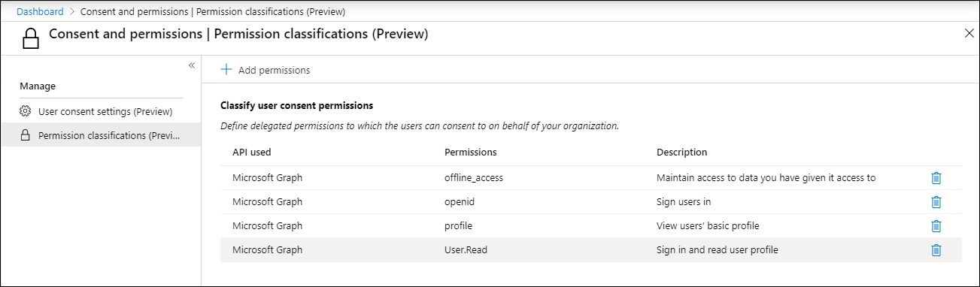Delete the openid permission row
Image resolution: width=980 pixels, height=287 pixels.
(x=936, y=202)
